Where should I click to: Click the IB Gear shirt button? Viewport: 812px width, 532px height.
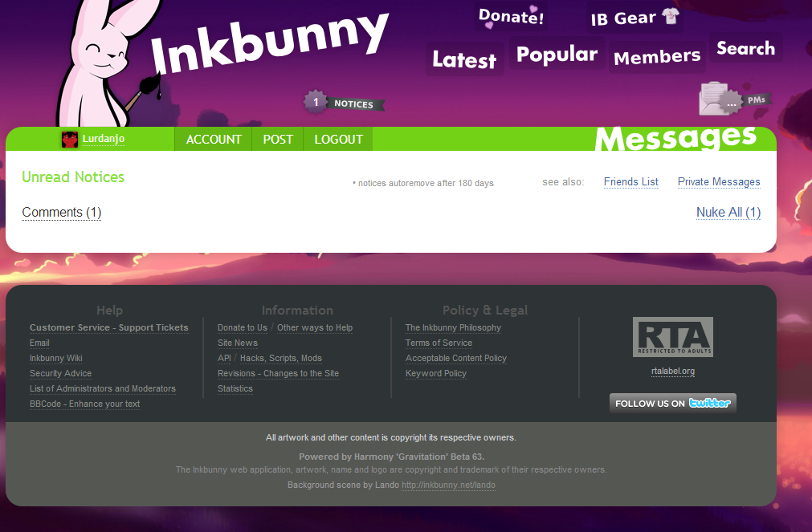635,18
